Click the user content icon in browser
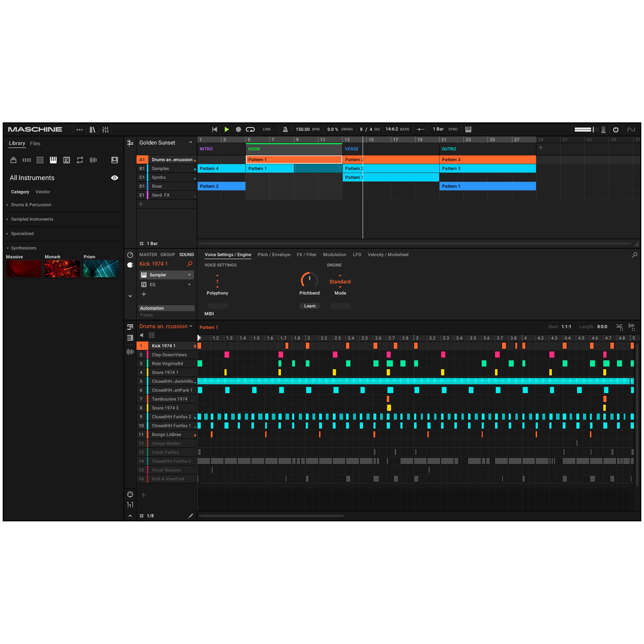 114,160
